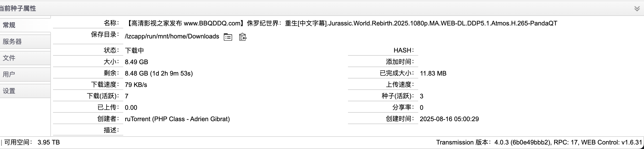644x149 pixels.
Task: Click completed size value 11.83 MB
Action: 433,73
